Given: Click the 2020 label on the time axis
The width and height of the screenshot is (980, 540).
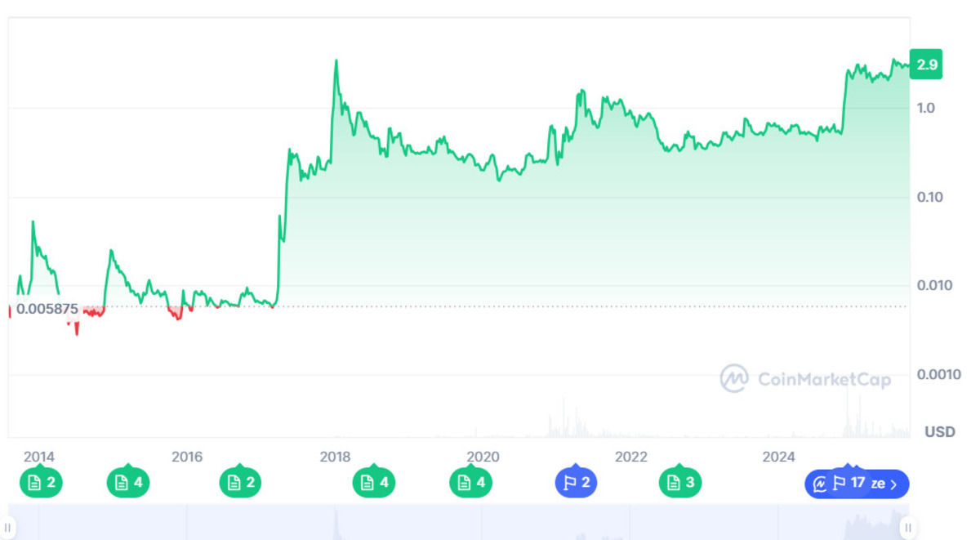Looking at the screenshot, I should point(483,457).
